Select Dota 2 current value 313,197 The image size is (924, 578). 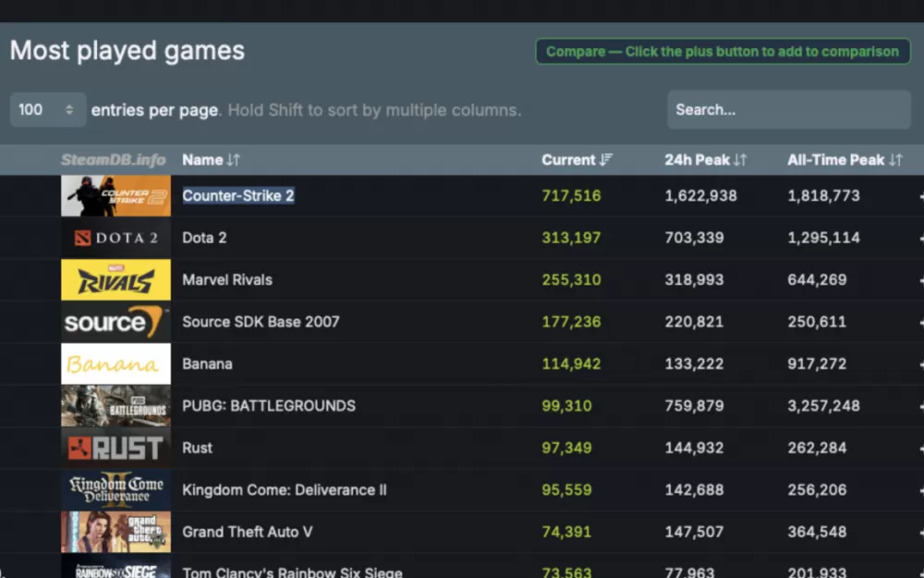(572, 238)
